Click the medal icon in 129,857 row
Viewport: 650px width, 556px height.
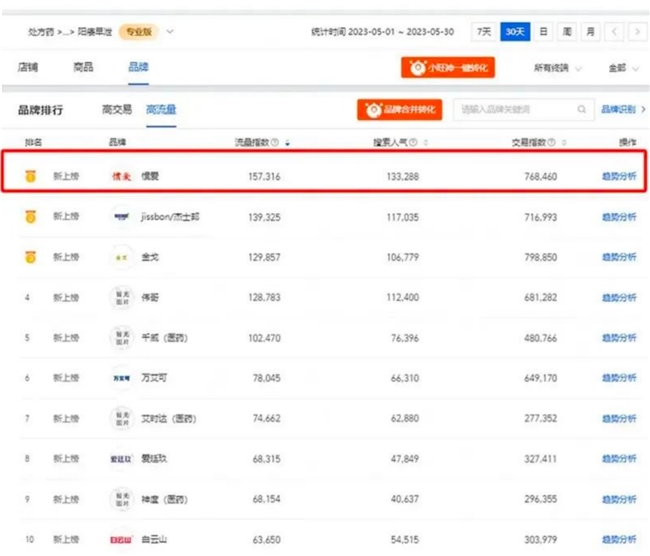pos(30,257)
